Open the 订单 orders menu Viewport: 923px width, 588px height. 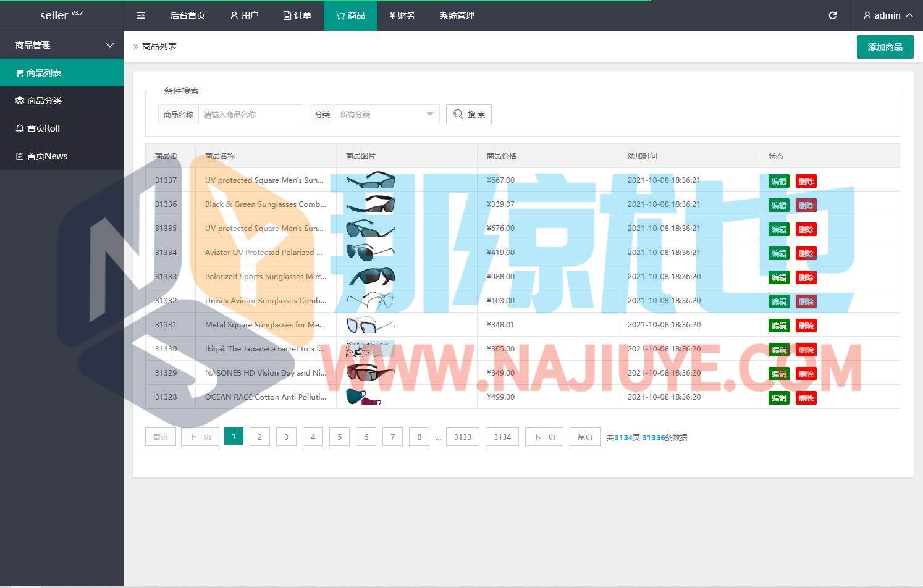(297, 15)
